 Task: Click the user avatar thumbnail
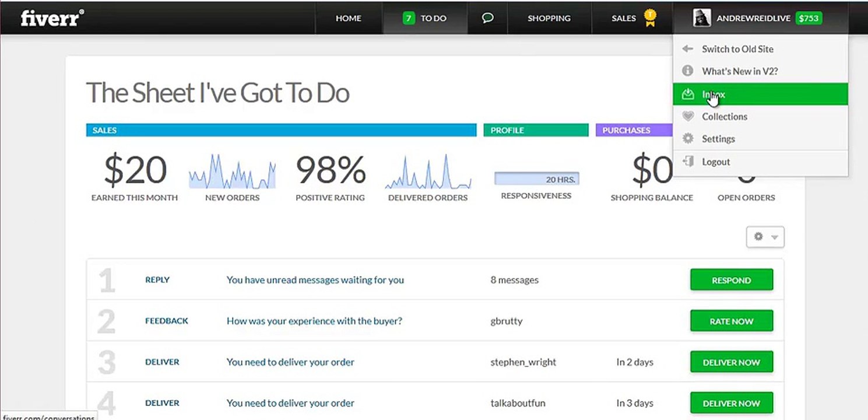(x=702, y=18)
